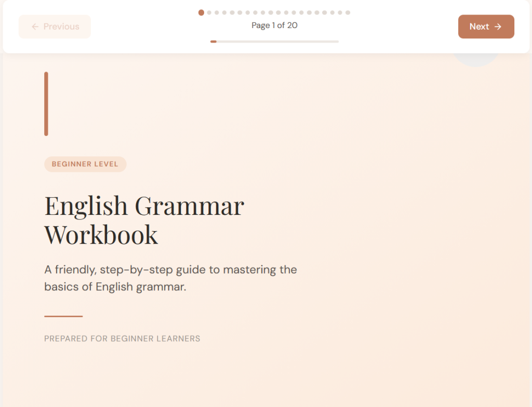Image resolution: width=532 pixels, height=407 pixels.
Task: Select the fourth page indicator dot
Action: [225, 12]
